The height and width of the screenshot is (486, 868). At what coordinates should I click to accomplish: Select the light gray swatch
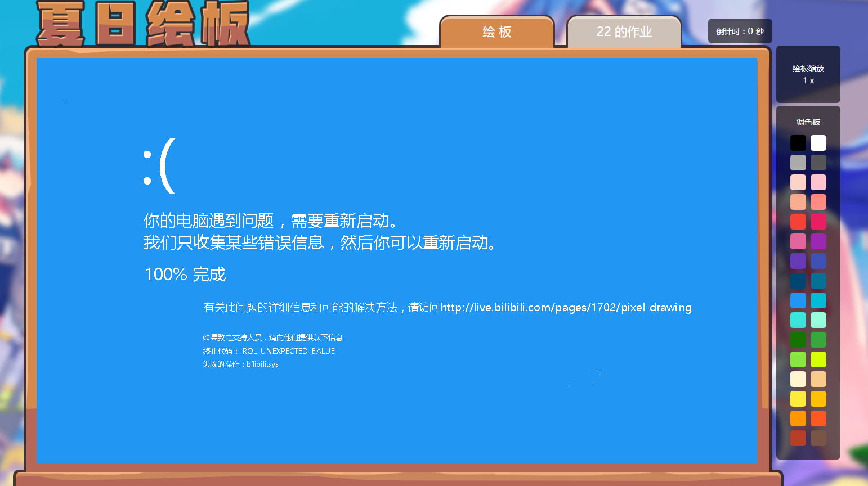coord(798,163)
